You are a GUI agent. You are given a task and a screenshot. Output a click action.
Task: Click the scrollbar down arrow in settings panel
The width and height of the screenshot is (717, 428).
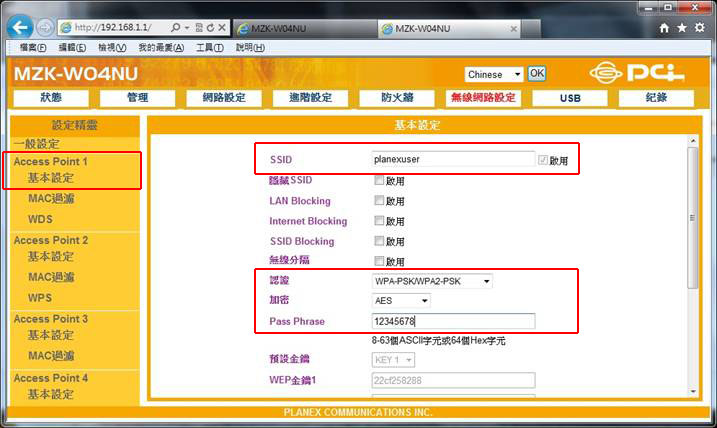pyautogui.click(x=693, y=392)
